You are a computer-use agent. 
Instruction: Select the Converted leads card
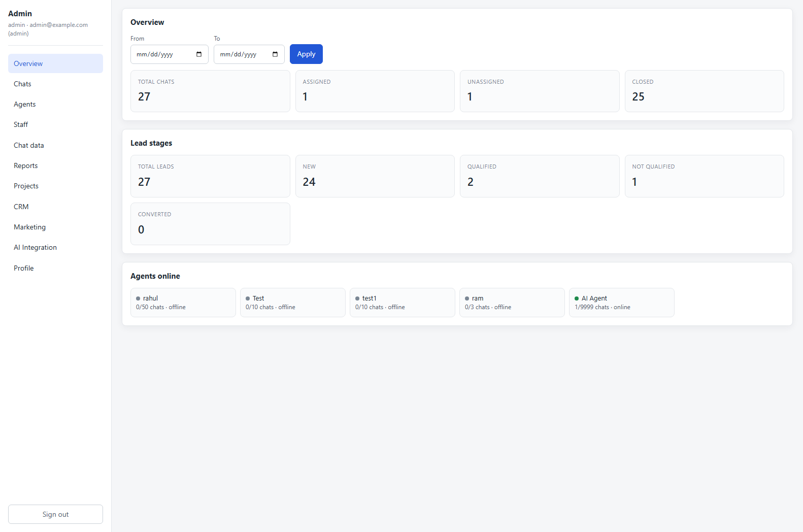tap(210, 224)
